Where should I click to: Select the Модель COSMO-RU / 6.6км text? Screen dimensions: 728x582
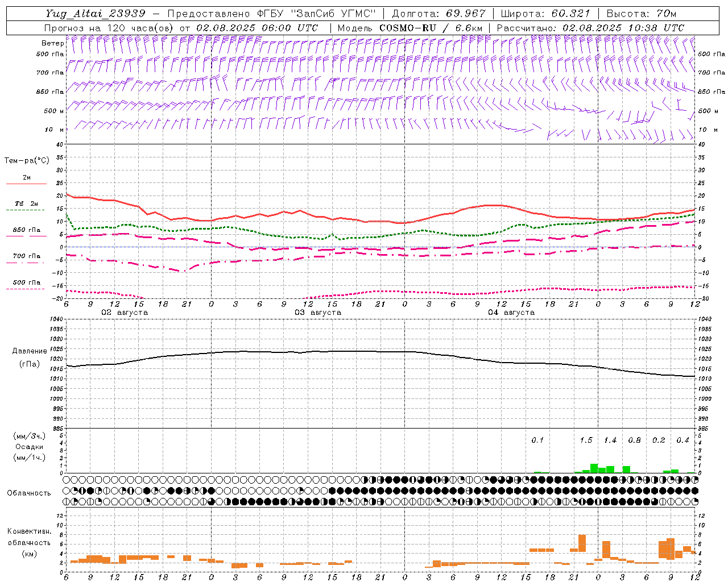410,28
